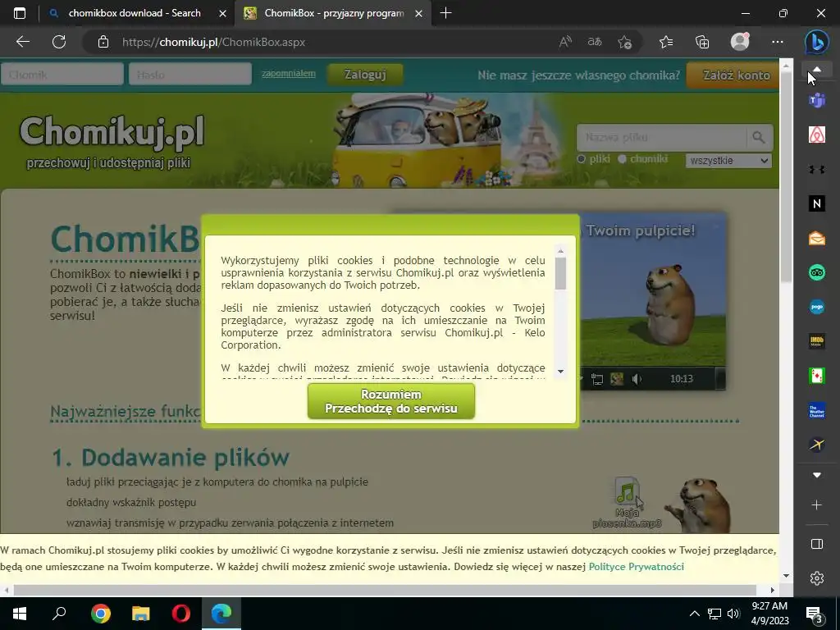
Task: Add a site with sidebar plus icon
Action: click(817, 504)
